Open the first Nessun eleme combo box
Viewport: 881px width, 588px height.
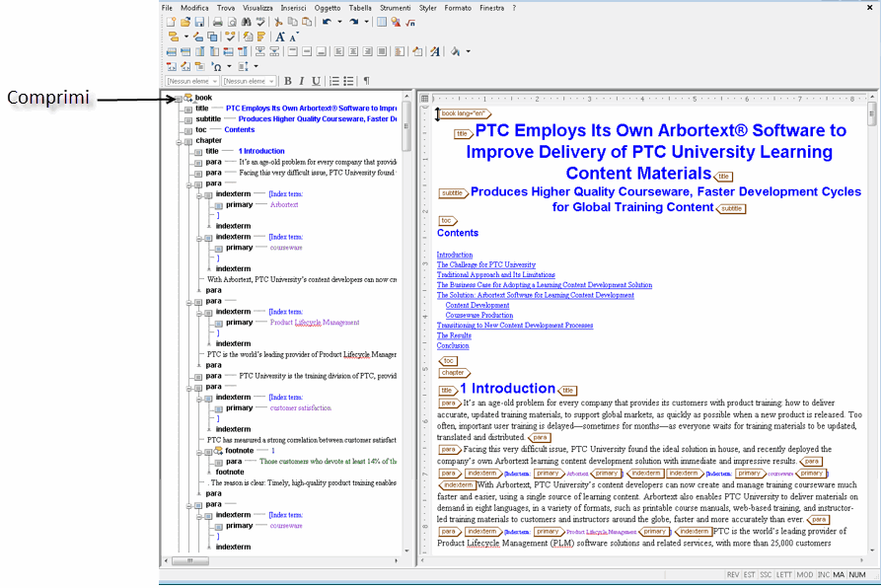pos(192,81)
